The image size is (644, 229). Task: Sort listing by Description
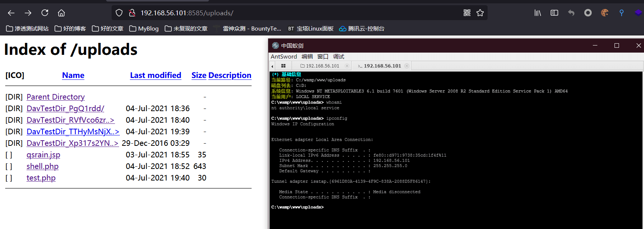[x=230, y=75]
